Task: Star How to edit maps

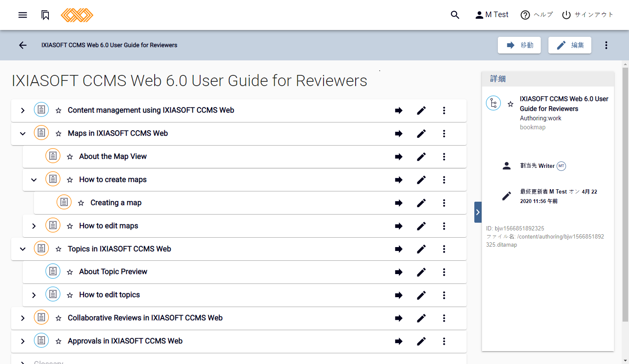Action: click(70, 226)
